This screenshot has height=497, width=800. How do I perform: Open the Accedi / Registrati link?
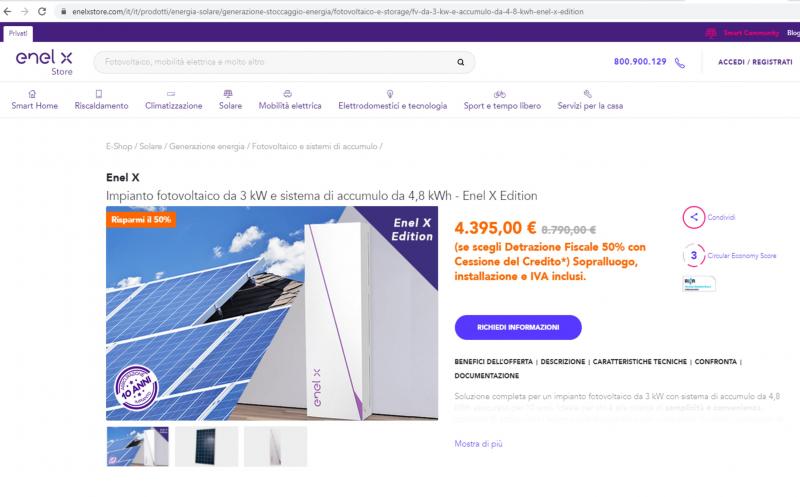755,62
